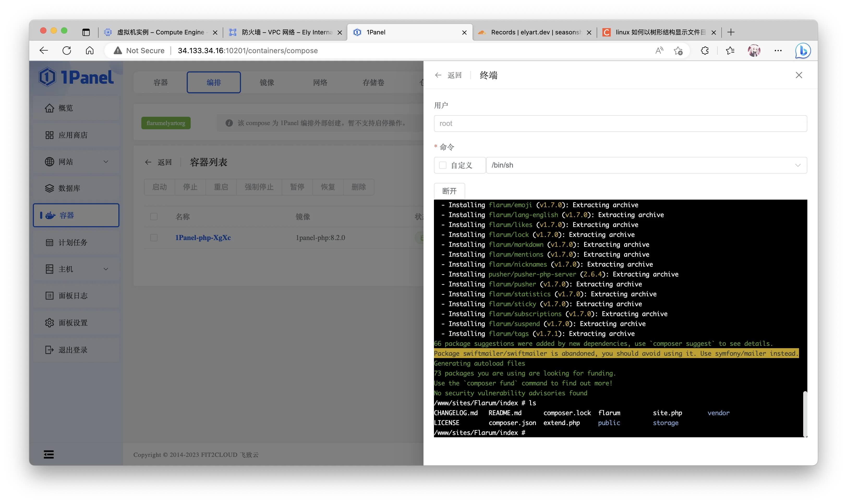The width and height of the screenshot is (847, 504).
Task: Expand the 网站 website submenu
Action: tap(106, 162)
